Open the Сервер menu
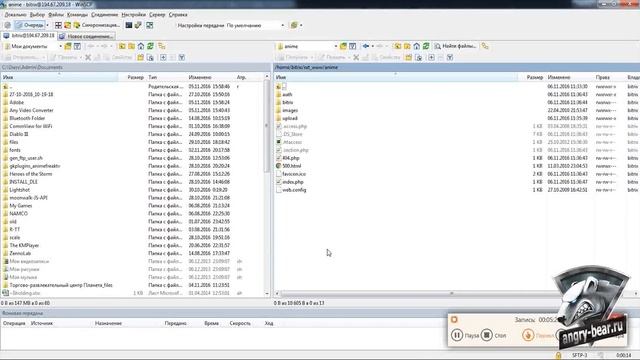640x360 pixels. tap(157, 15)
